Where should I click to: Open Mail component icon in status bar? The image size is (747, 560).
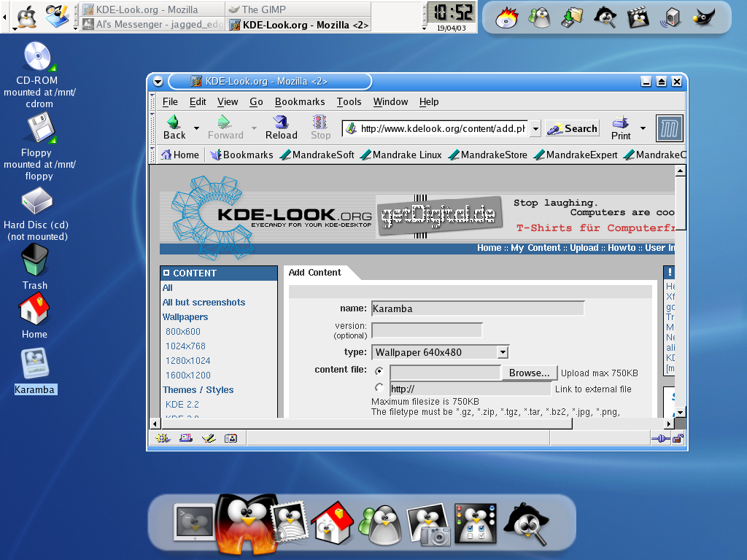[x=186, y=438]
